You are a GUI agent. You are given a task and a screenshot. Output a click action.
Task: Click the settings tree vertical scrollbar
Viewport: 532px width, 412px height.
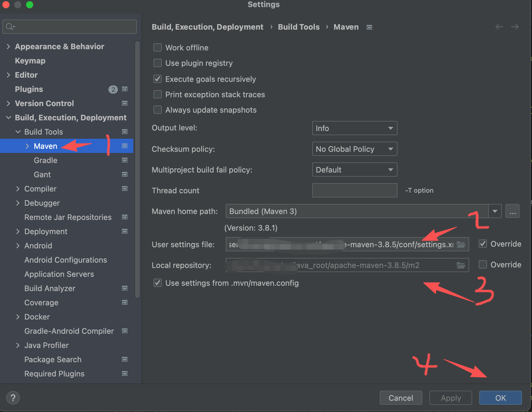(137, 169)
